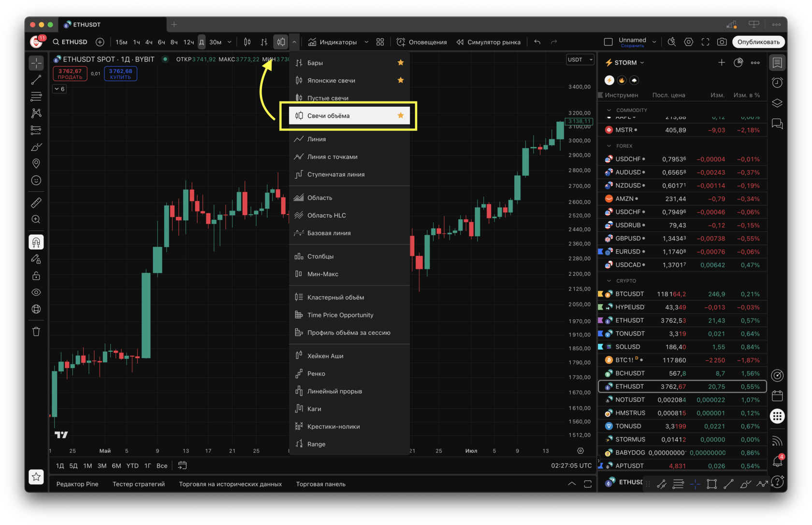The height and width of the screenshot is (525, 812).
Task: Switch to the 15м timeframe
Action: [x=121, y=42]
